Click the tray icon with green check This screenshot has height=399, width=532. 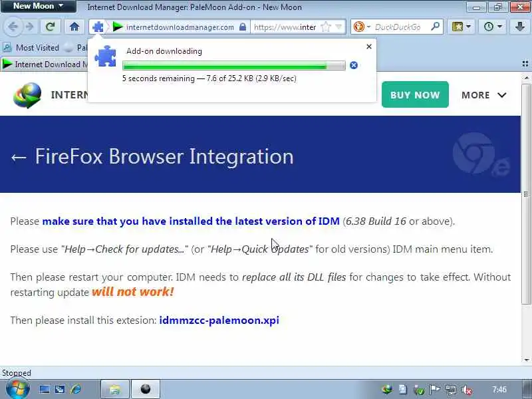pos(419,390)
